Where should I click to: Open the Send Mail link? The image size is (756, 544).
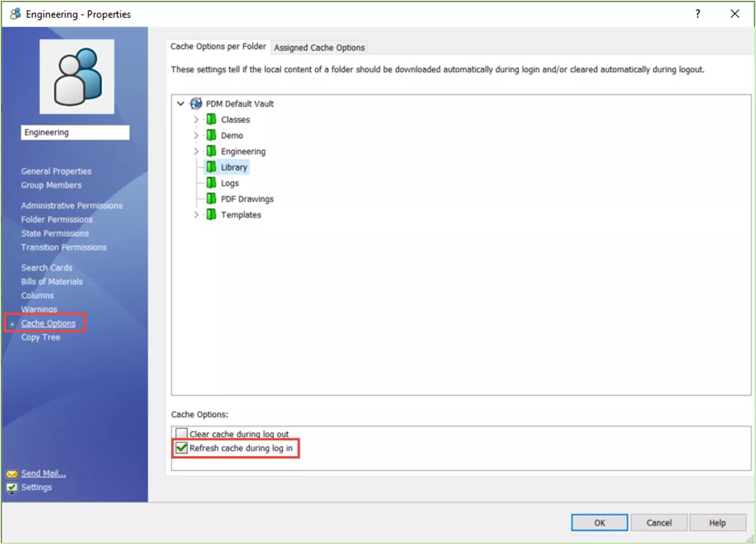click(x=43, y=473)
